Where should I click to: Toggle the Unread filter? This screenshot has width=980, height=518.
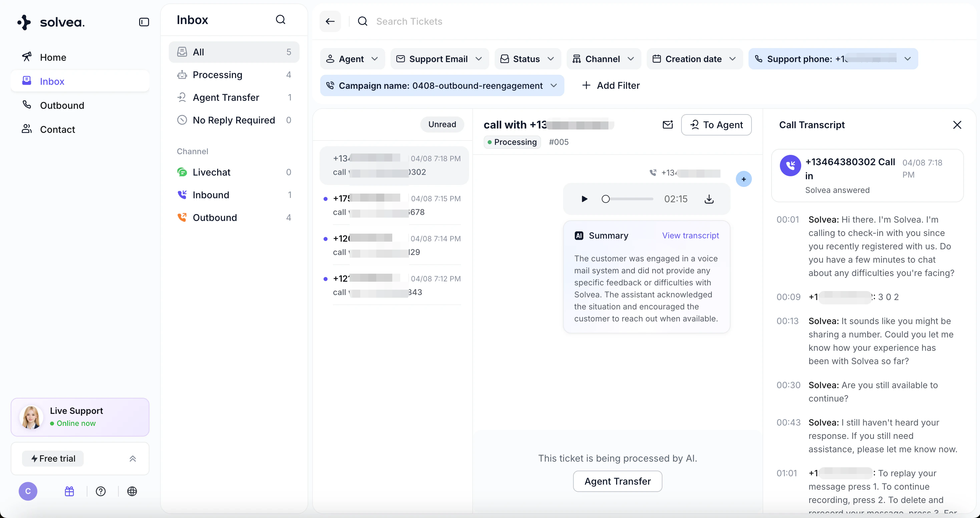(x=442, y=124)
